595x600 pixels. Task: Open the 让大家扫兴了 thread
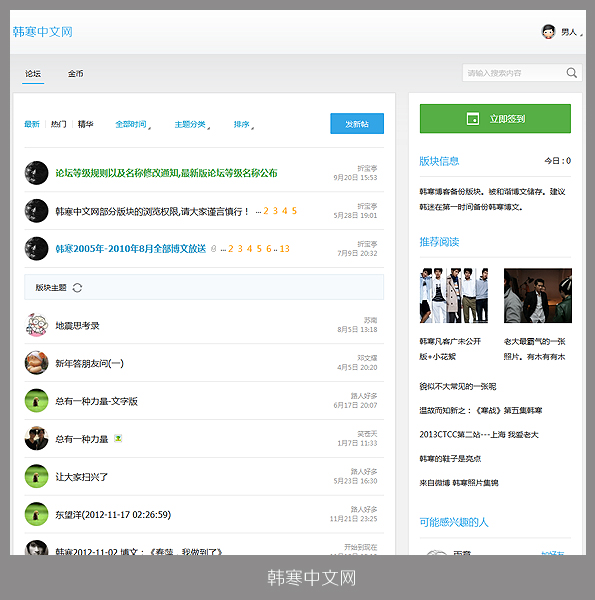coord(82,477)
